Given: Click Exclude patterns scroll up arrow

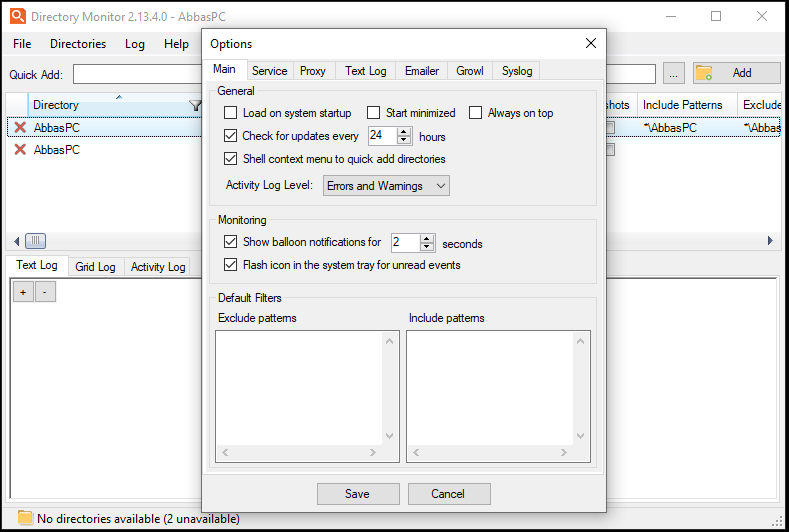Looking at the screenshot, I should point(389,341).
